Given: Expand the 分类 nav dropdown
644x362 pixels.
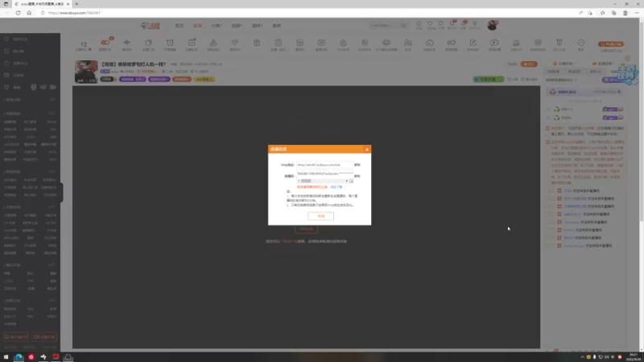Looking at the screenshot, I should pyautogui.click(x=217, y=26).
